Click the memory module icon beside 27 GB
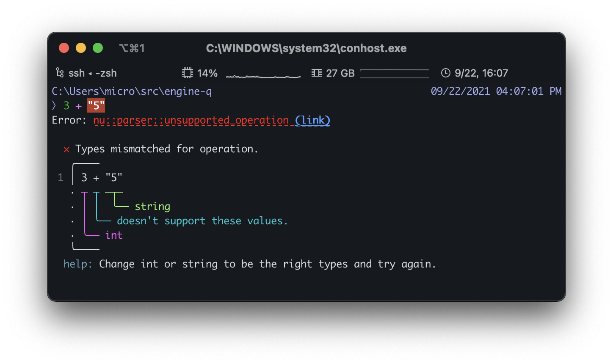The image size is (613, 364). [316, 73]
